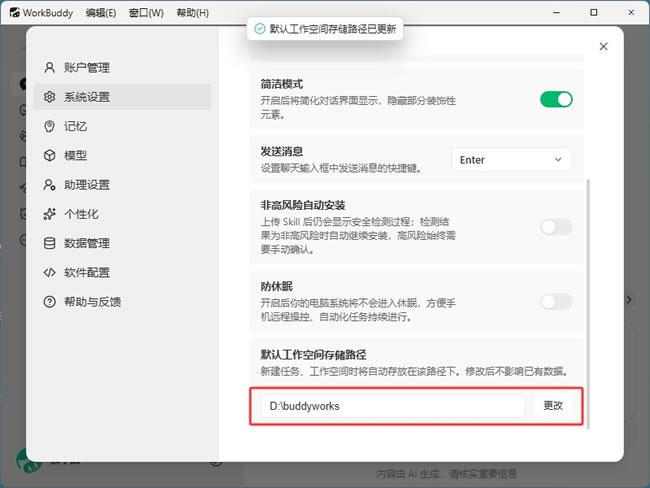This screenshot has height=488, width=650.
Task: Open the 窗口(W) menu
Action: 146,13
